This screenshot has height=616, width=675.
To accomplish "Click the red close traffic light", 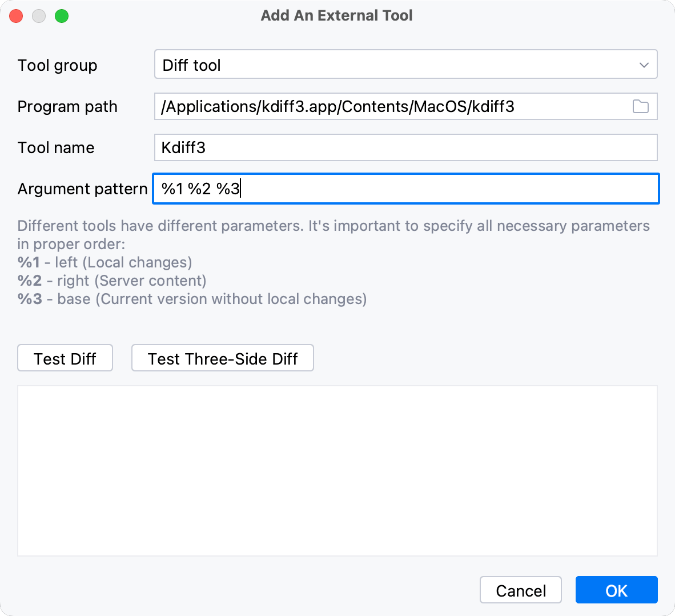I will (x=16, y=16).
